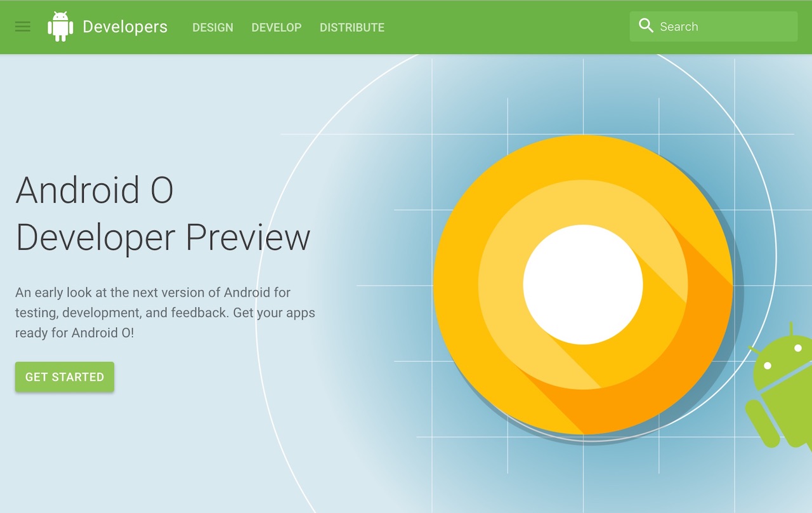This screenshot has width=812, height=513.
Task: Open the DESIGN section
Action: 213,27
